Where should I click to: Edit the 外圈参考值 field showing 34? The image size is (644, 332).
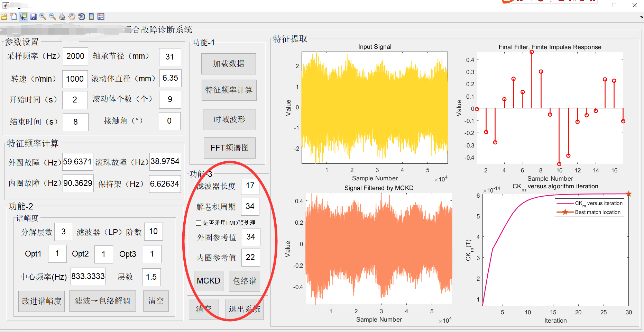251,237
